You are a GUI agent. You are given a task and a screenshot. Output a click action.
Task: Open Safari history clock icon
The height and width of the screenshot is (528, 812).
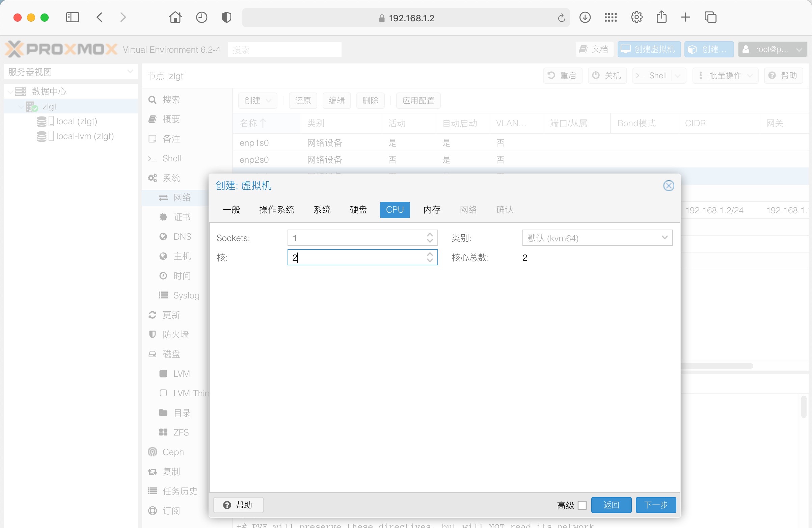[201, 17]
